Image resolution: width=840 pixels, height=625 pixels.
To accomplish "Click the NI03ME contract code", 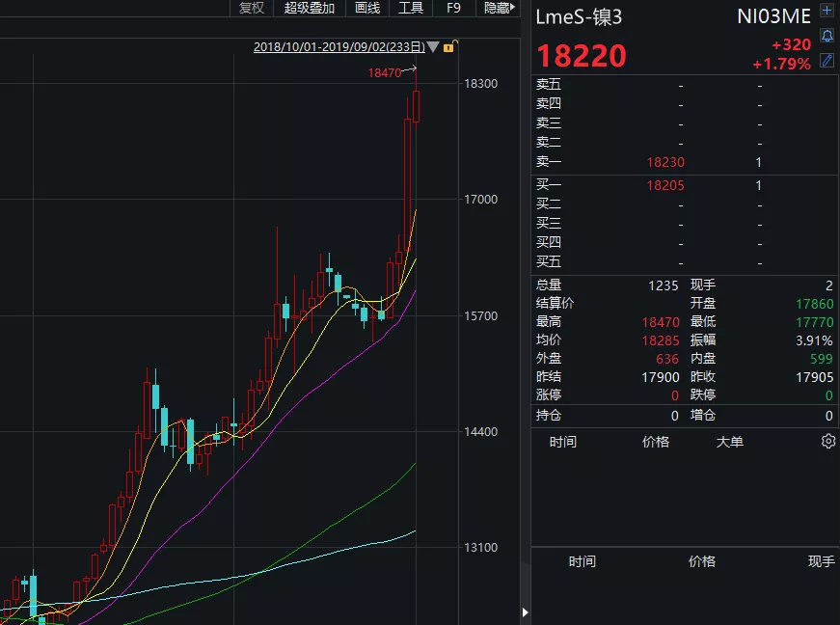I will 773,16.
